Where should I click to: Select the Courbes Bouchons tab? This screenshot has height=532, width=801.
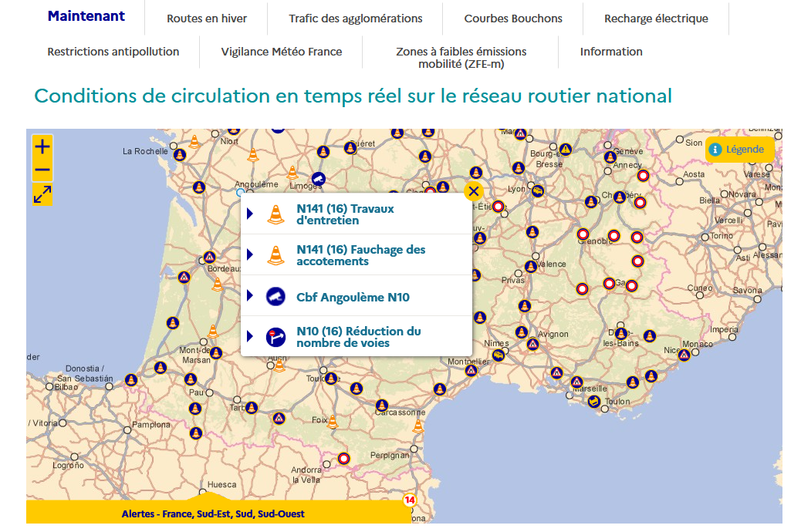(513, 19)
